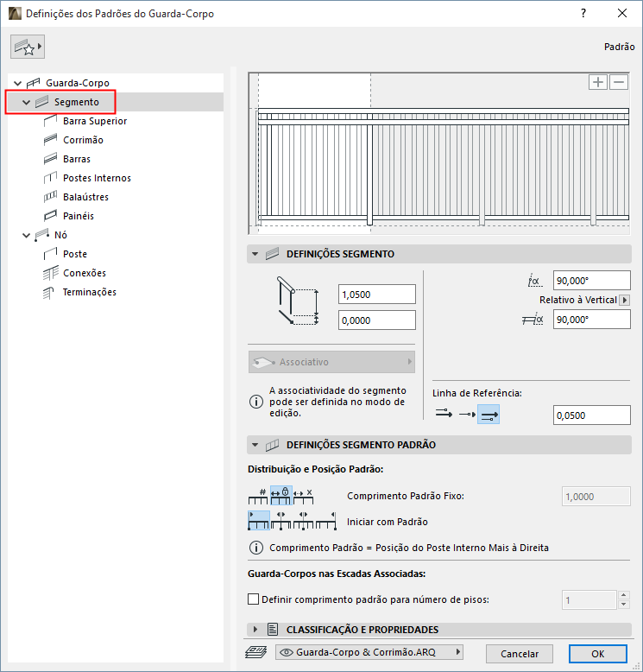
Task: Collapse the Definições Segmento panel
Action: [x=255, y=254]
